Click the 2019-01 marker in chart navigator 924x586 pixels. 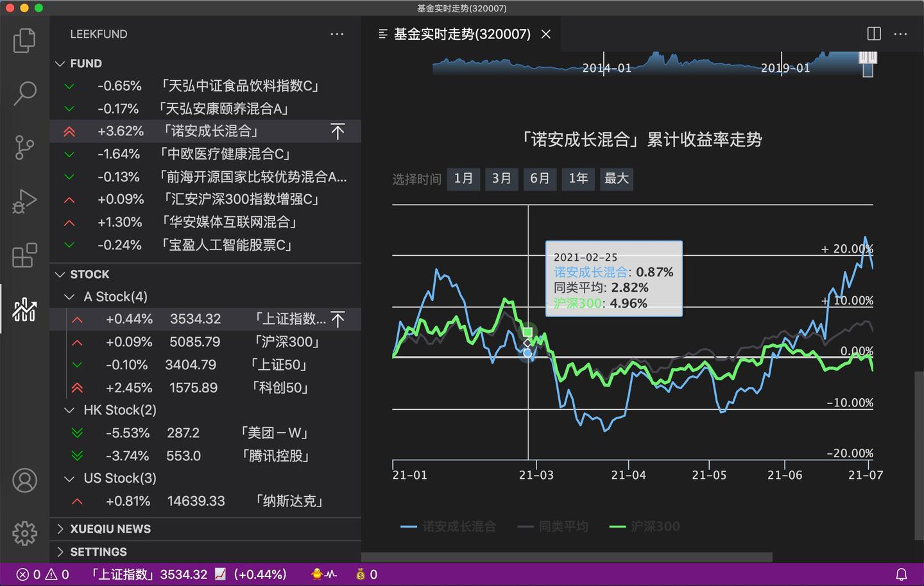point(785,68)
